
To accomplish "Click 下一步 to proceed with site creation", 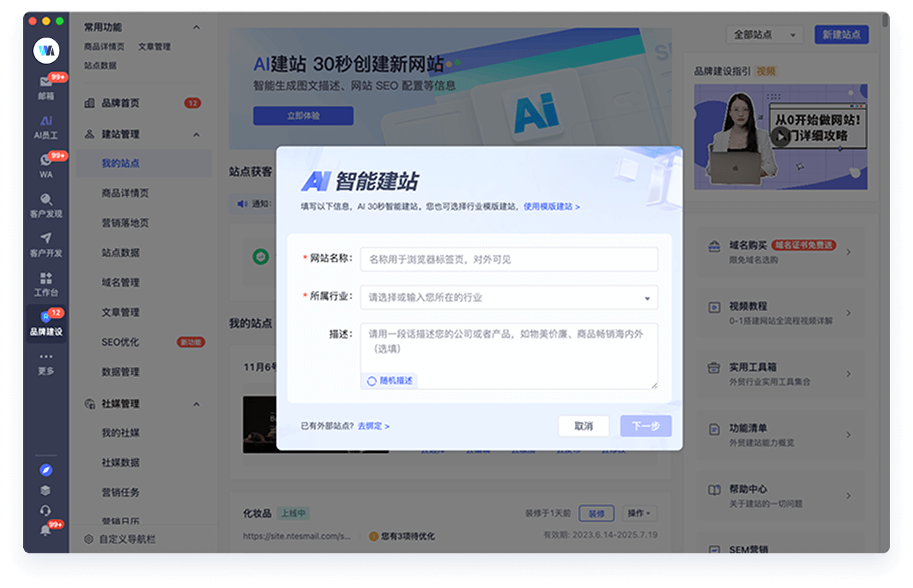I will coord(645,426).
